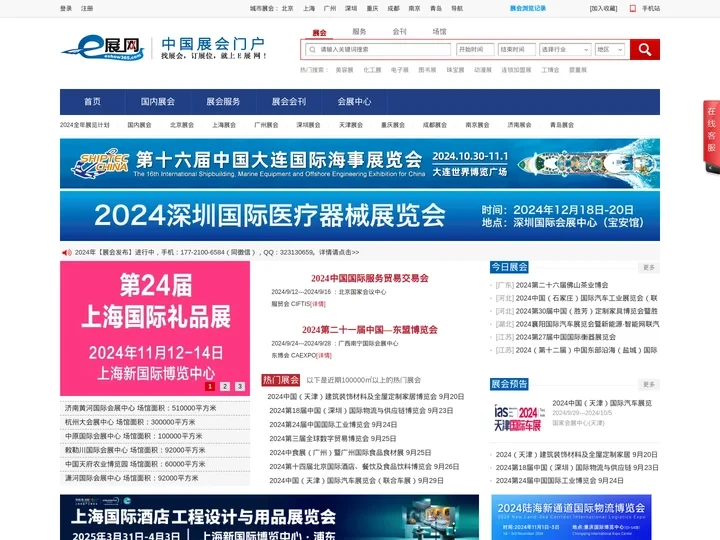Focus the keyword search input field

[x=377, y=49]
